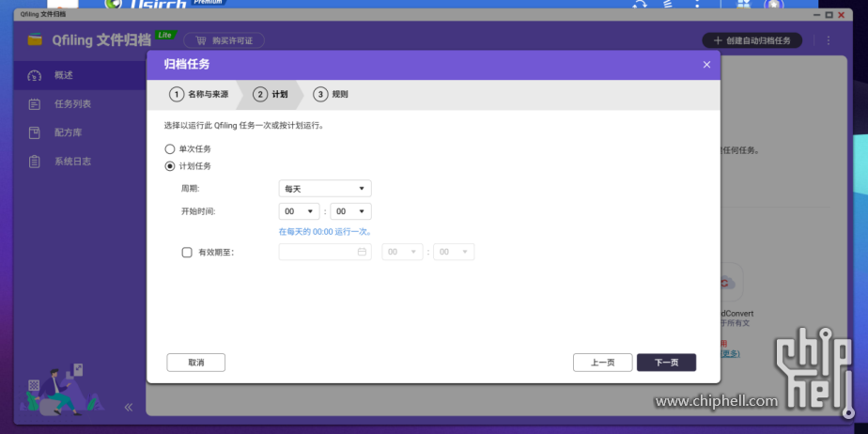
Task: Click the 任务列表 calendar icon
Action: (35, 104)
